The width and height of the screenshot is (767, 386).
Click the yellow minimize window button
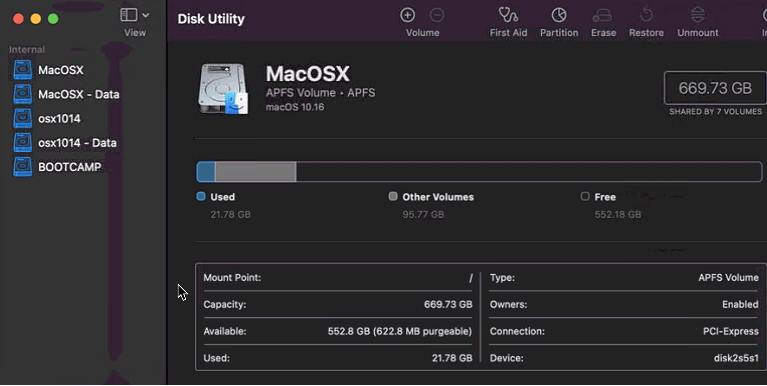pyautogui.click(x=36, y=19)
